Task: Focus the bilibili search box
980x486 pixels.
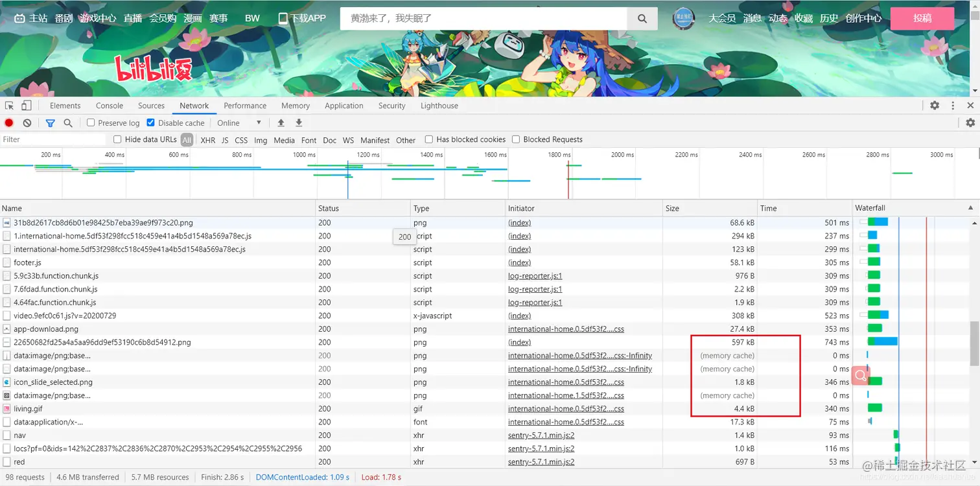Action: [484, 19]
